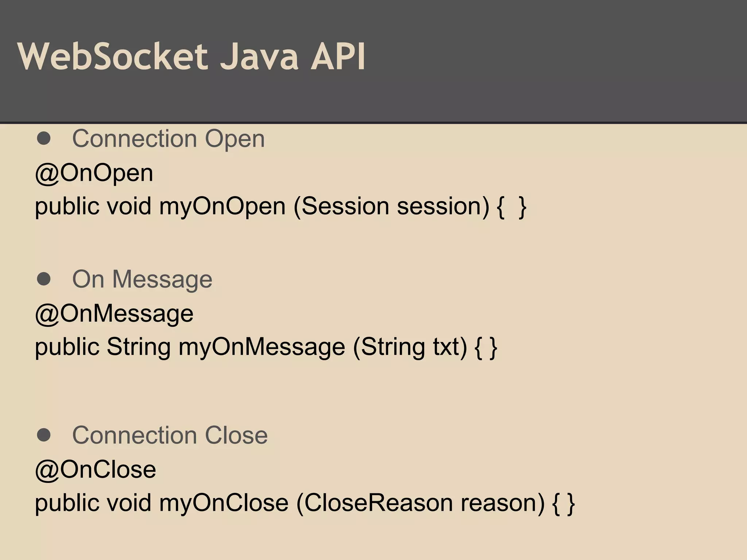Click the bullet dot beside Connection Close

click(x=44, y=435)
